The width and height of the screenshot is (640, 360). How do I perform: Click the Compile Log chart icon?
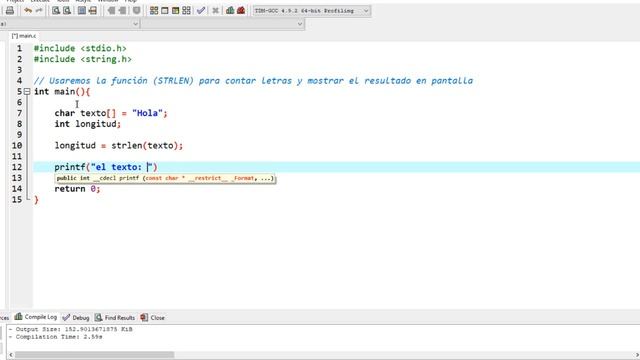(x=18, y=317)
